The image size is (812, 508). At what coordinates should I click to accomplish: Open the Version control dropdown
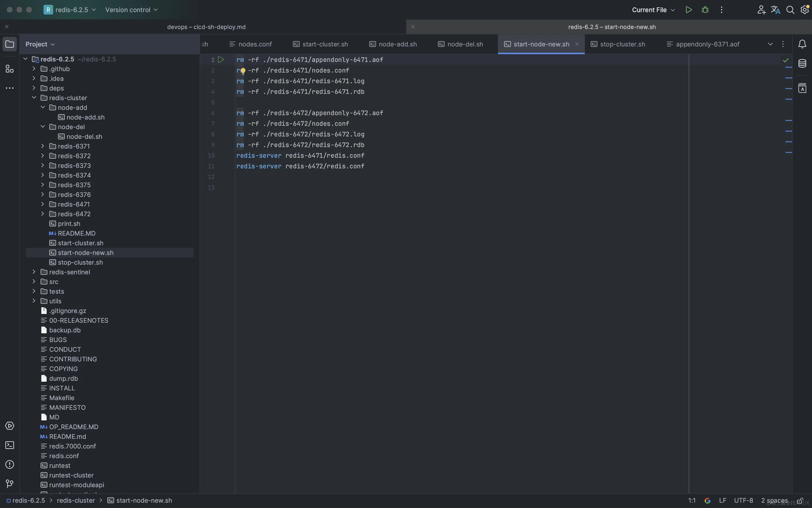point(131,10)
